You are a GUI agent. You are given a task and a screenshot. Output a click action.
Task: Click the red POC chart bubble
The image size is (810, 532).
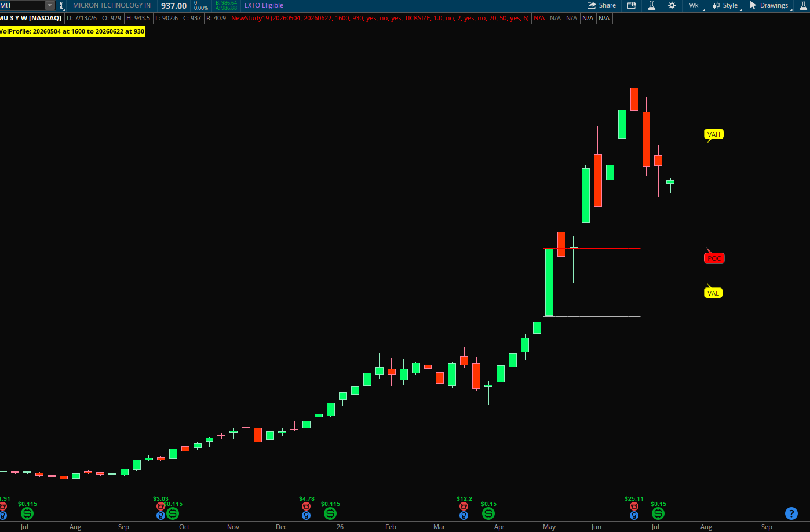point(714,258)
